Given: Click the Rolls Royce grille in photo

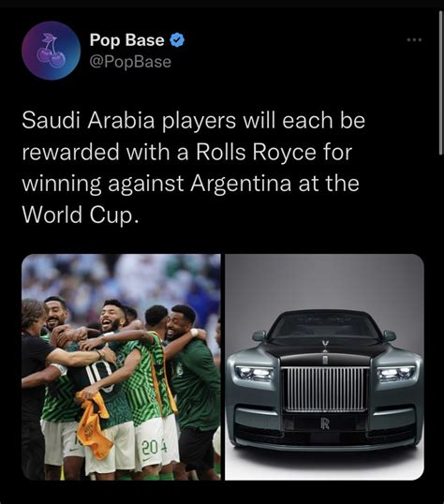Looking at the screenshot, I should (325, 389).
